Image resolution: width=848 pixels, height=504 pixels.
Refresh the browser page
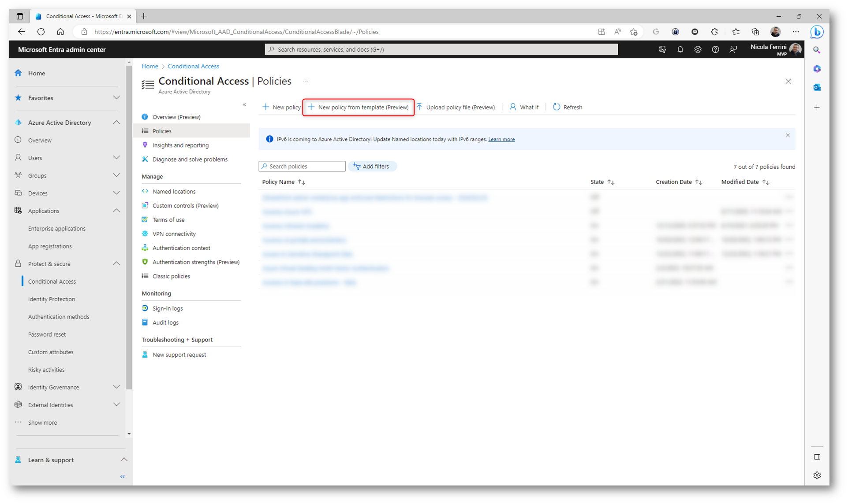tap(41, 32)
